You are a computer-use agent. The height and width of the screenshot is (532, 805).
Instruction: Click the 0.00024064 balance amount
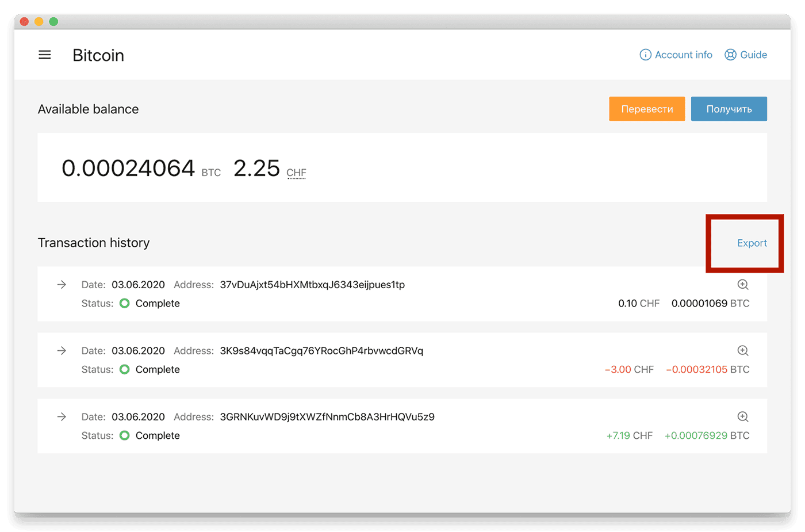[x=128, y=168]
